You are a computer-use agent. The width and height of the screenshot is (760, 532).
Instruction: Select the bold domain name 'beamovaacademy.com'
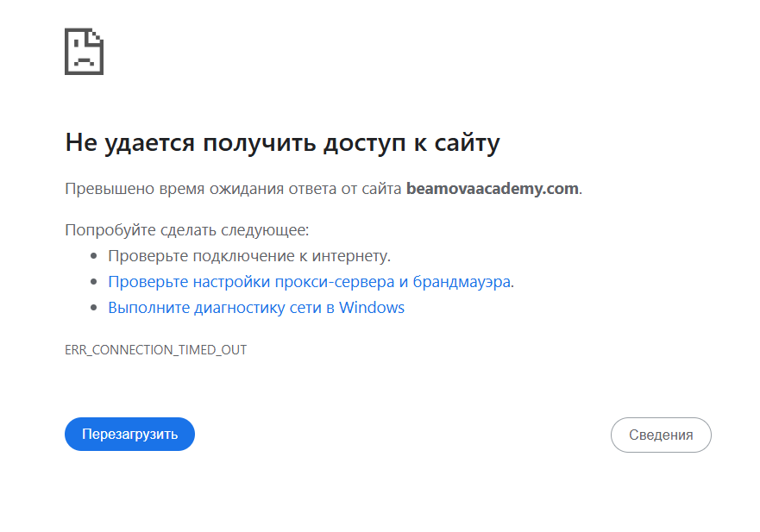point(493,188)
